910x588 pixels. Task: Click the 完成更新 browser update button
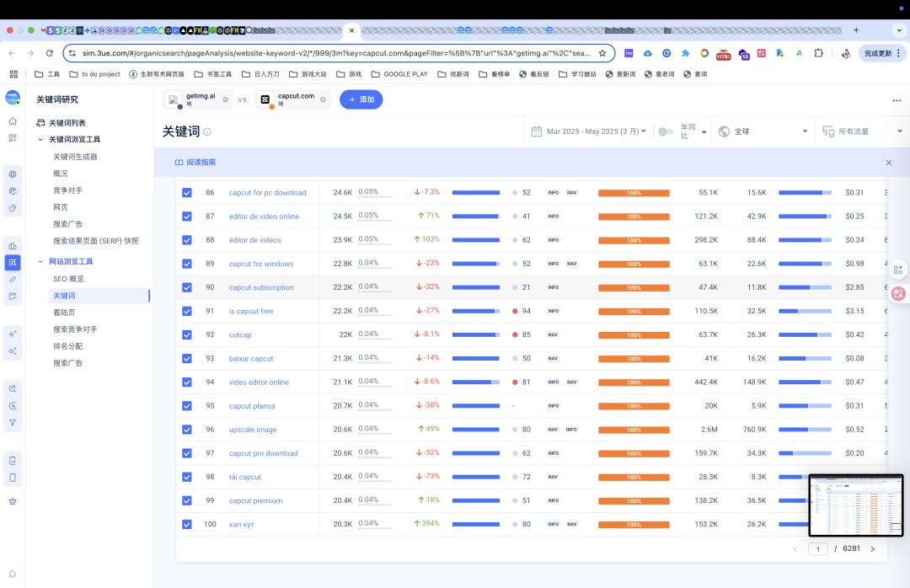point(881,53)
